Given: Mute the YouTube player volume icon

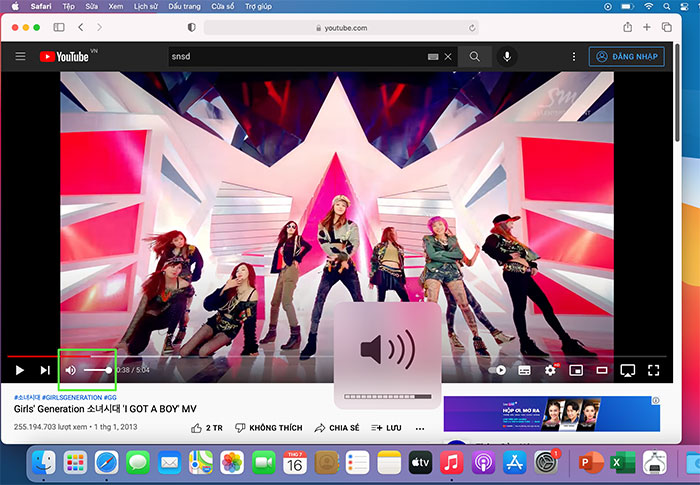Looking at the screenshot, I should pos(71,370).
